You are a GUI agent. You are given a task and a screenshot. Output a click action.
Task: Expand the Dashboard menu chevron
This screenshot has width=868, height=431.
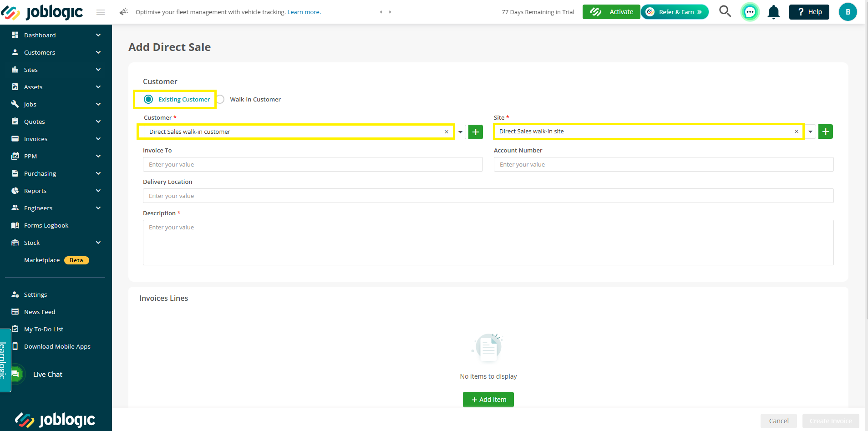pos(98,35)
